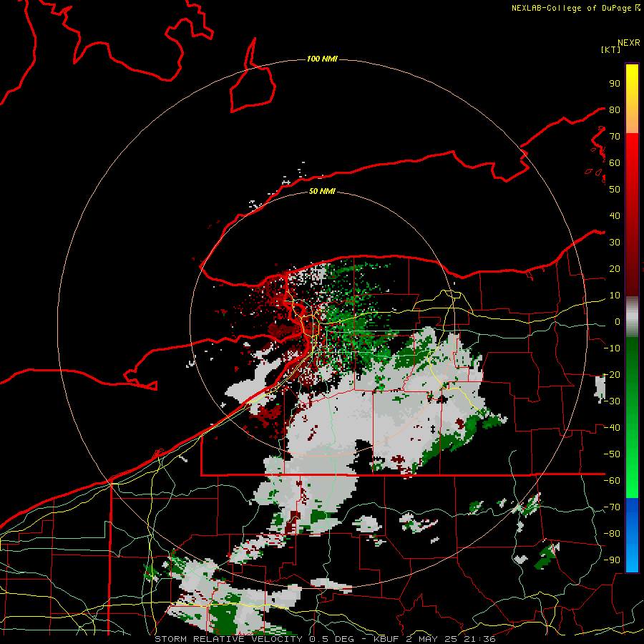Click the -70 value on the velocity scale
Viewport: 644px width, 644px height.
coord(612,507)
